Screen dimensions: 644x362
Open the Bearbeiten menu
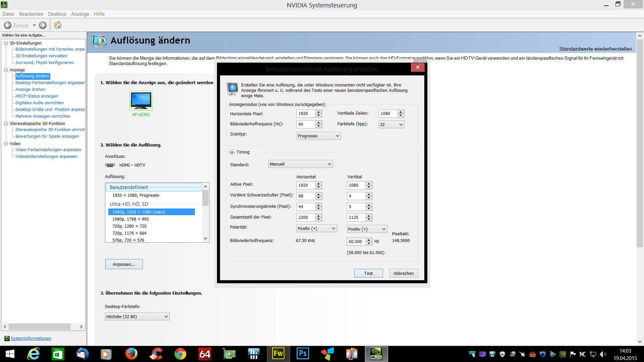31,14
